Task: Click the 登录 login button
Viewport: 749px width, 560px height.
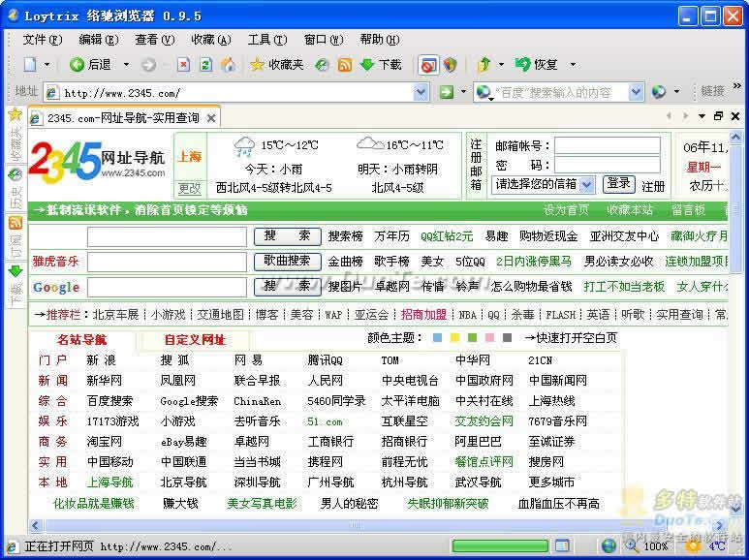Action: pos(618,184)
